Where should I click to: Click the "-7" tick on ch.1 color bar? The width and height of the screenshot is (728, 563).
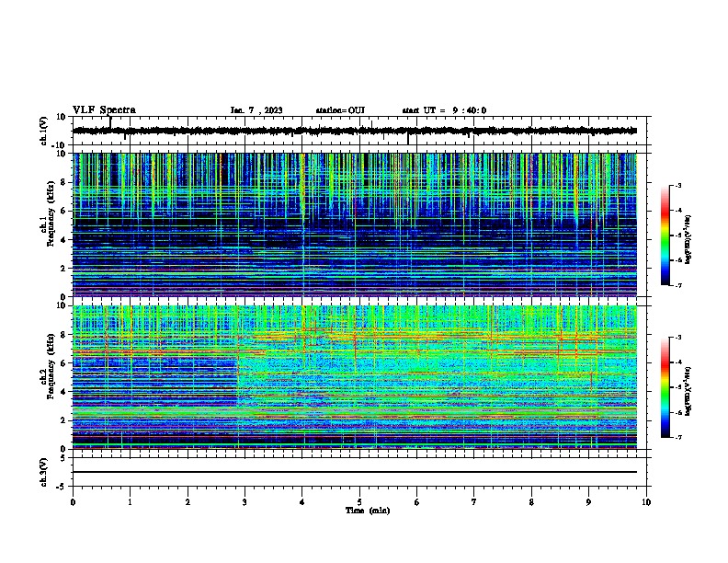[x=678, y=285]
